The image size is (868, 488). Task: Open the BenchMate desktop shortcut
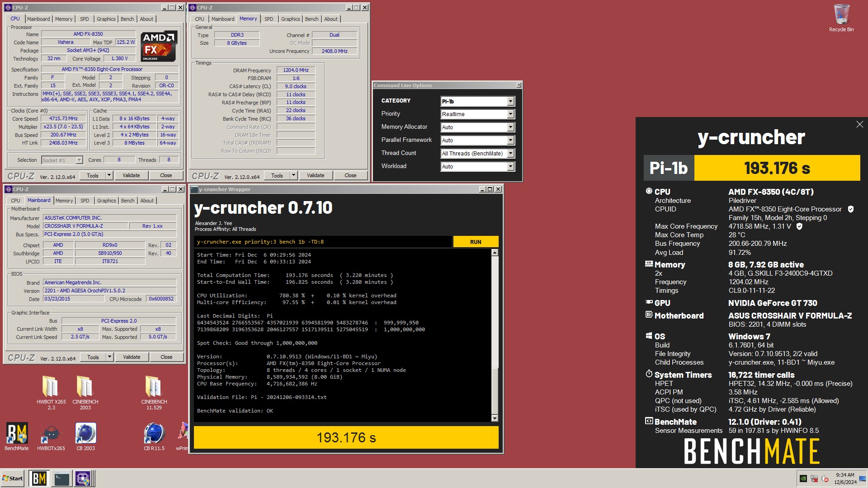point(17,436)
